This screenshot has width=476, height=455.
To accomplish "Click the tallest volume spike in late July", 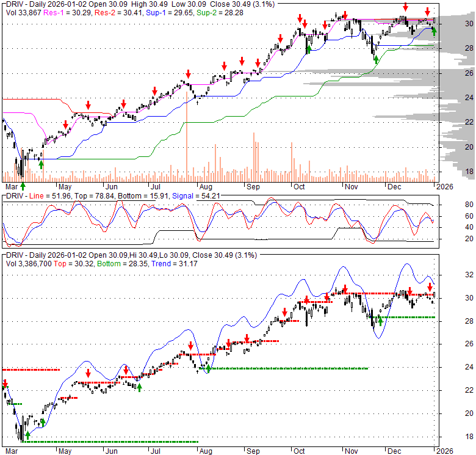I will [186, 137].
